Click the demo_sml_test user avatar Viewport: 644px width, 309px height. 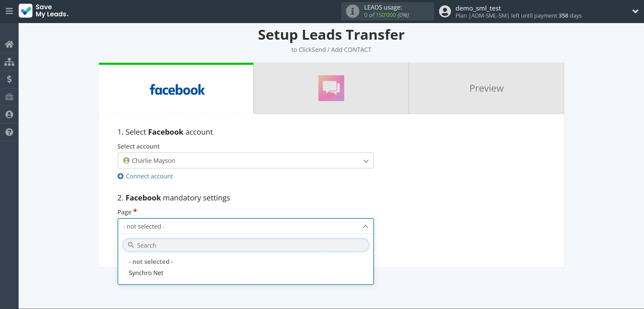(x=445, y=12)
